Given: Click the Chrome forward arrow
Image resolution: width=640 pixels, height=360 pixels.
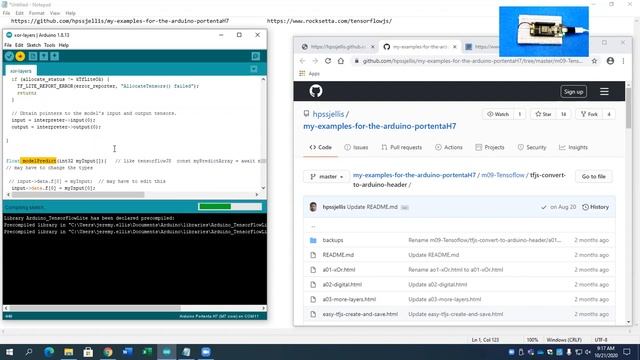Looking at the screenshot, I should pyautogui.click(x=315, y=61).
